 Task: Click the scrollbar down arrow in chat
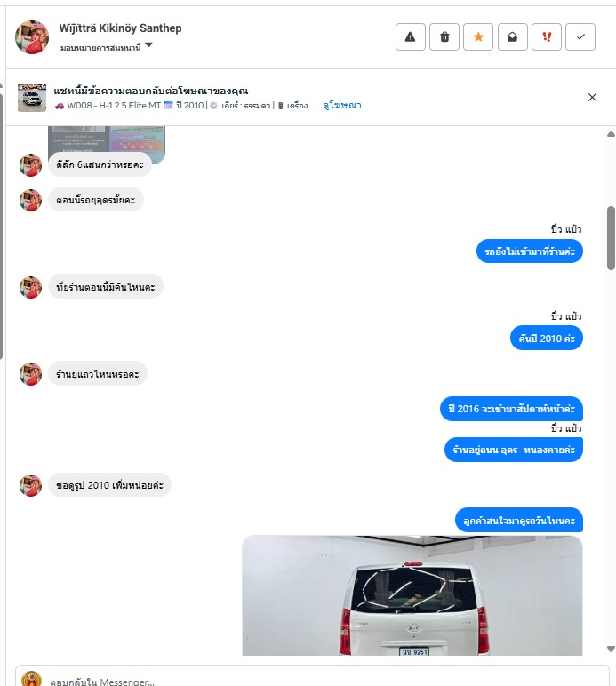[x=611, y=649]
